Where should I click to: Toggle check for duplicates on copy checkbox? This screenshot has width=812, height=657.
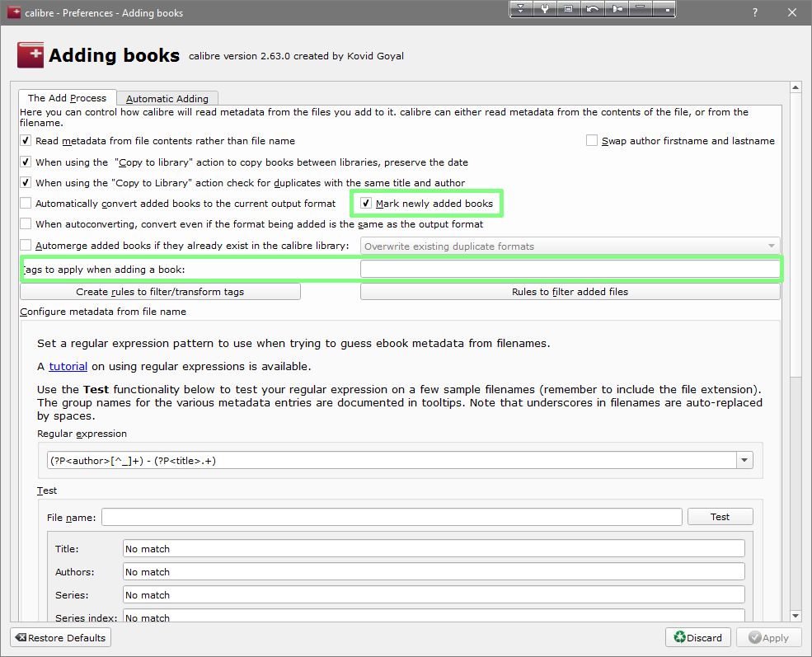[x=26, y=182]
